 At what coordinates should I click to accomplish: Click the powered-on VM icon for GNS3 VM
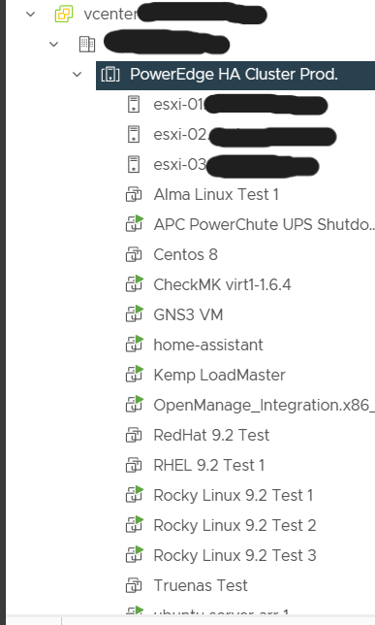pyautogui.click(x=134, y=314)
